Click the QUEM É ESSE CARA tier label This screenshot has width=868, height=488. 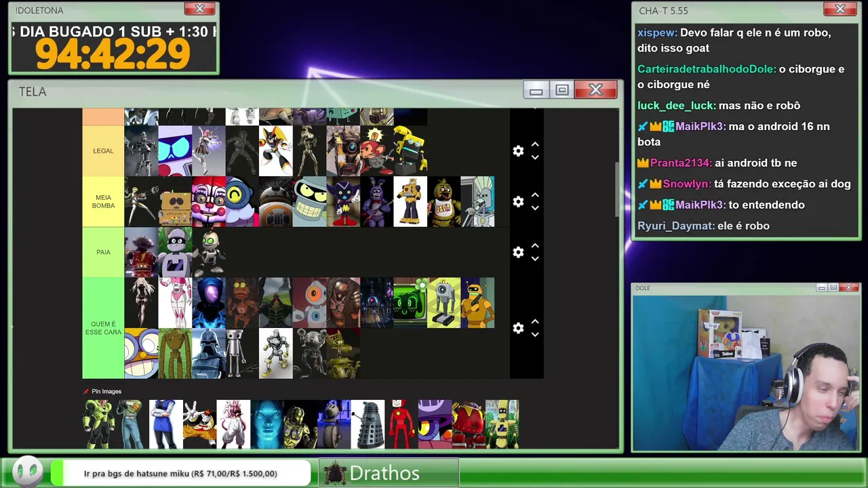point(103,328)
